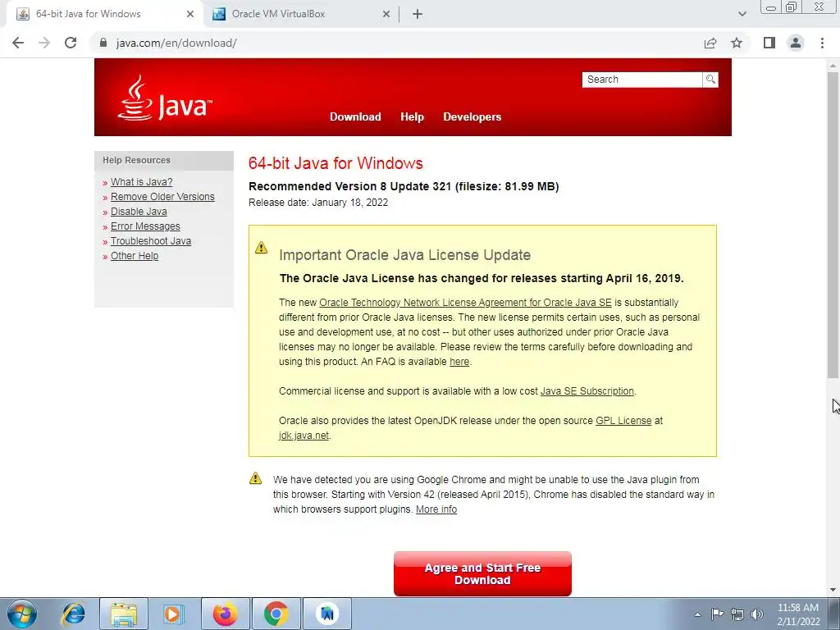
Task: Click the license update warning icon
Action: pyautogui.click(x=261, y=248)
